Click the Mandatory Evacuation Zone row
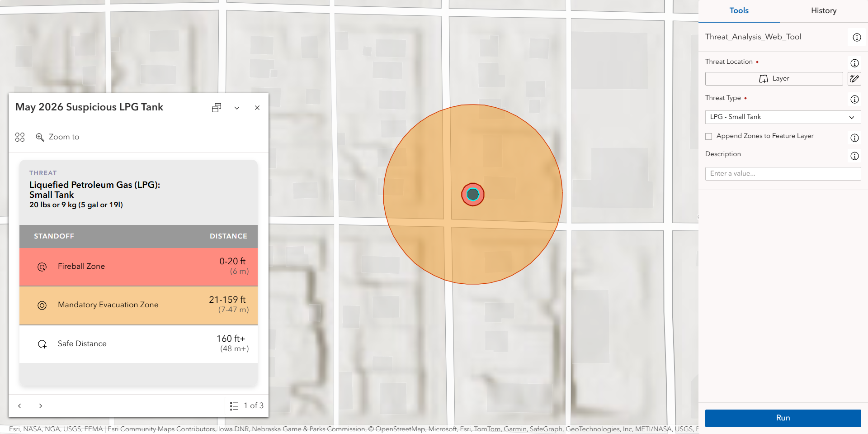This screenshot has height=434, width=868. point(138,305)
